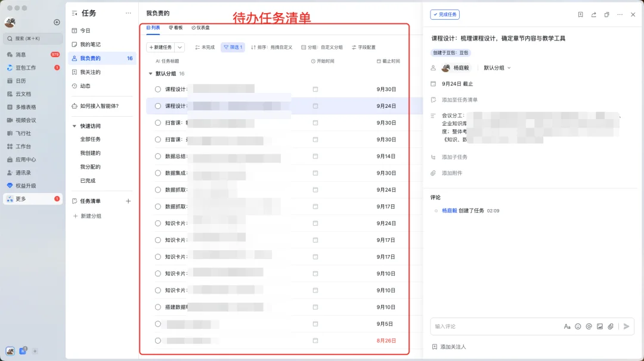Complete the task due 9月5日

click(157, 324)
